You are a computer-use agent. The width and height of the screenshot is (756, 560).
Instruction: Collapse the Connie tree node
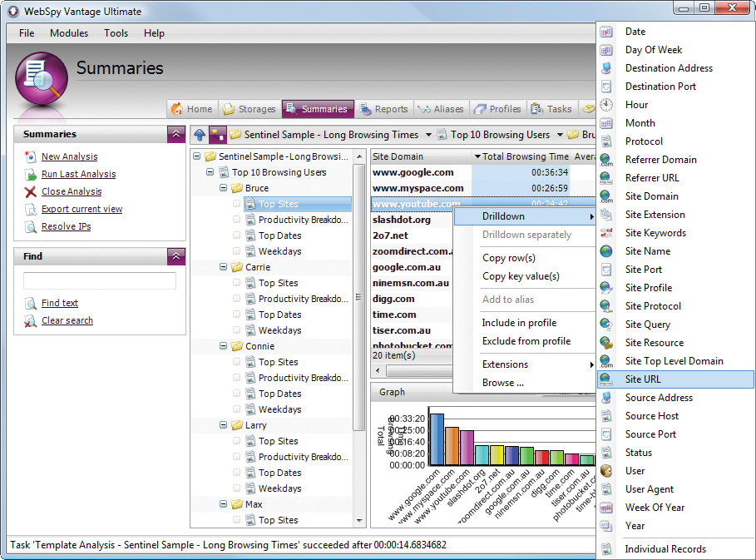225,346
